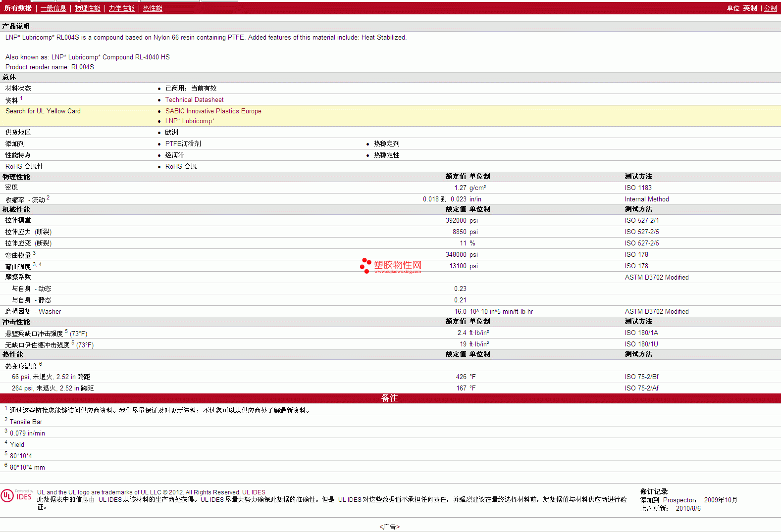Viewport: 781px width, 532px height.
Task: Select the static friction value 0.21
Action: point(461,300)
